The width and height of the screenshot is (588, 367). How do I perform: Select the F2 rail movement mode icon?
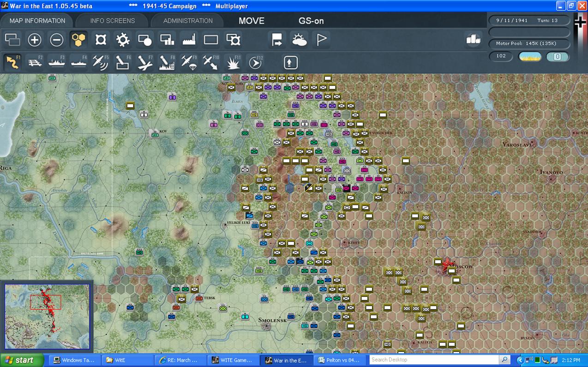coord(35,62)
